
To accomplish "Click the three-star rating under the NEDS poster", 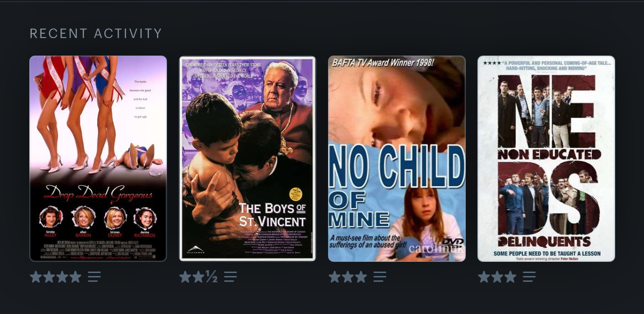I will coord(497,277).
